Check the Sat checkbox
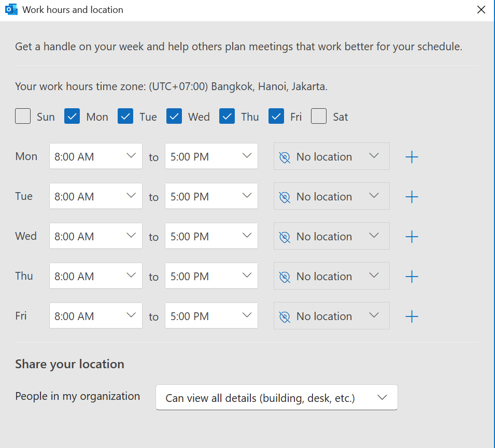The height and width of the screenshot is (448, 495). tap(319, 117)
